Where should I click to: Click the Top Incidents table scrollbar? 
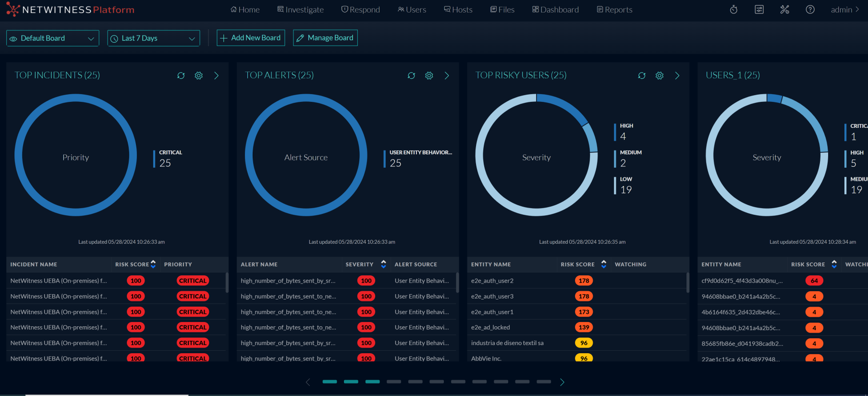click(x=227, y=283)
